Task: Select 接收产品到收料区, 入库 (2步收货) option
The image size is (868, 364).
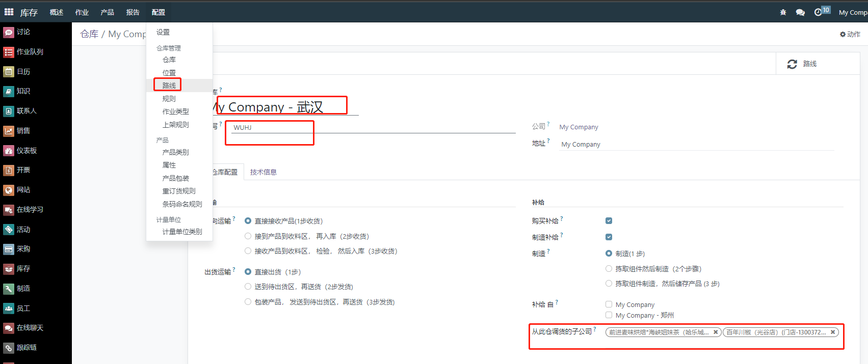Action: [x=248, y=236]
